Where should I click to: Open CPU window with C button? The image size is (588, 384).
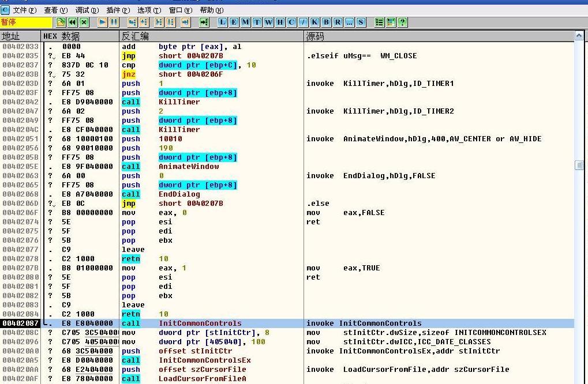pos(292,22)
